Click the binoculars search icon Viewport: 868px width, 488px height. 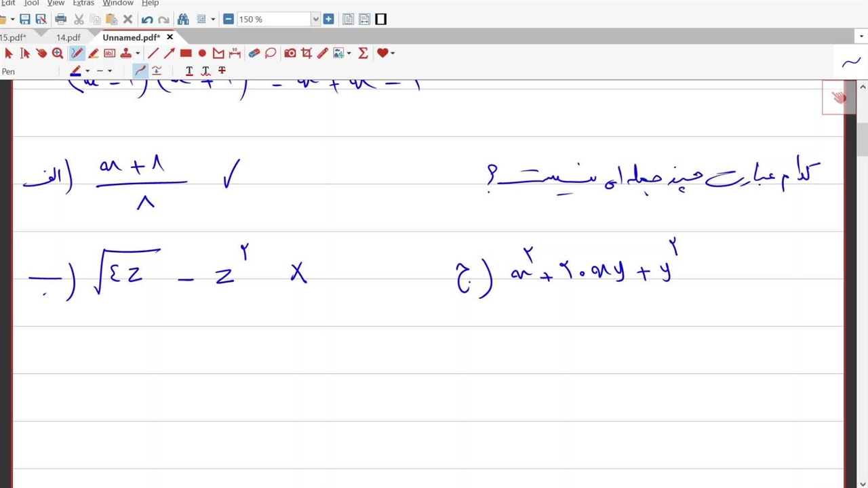(x=182, y=19)
